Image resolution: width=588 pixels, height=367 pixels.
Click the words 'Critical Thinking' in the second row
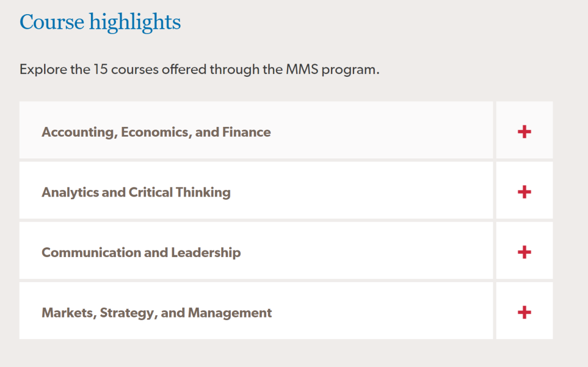click(x=180, y=192)
